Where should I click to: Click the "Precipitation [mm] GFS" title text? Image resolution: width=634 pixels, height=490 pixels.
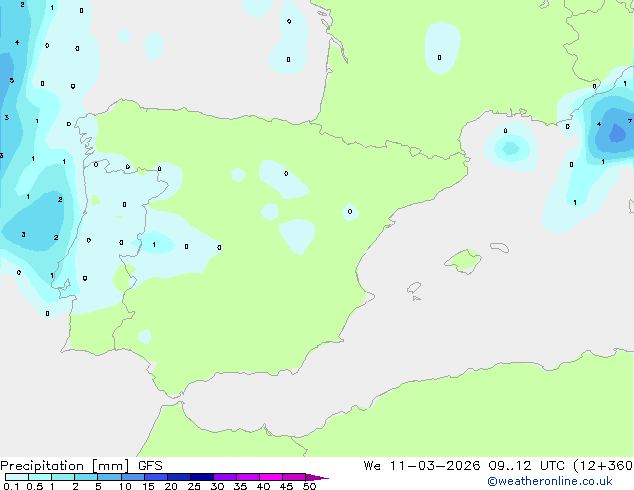[81, 466]
